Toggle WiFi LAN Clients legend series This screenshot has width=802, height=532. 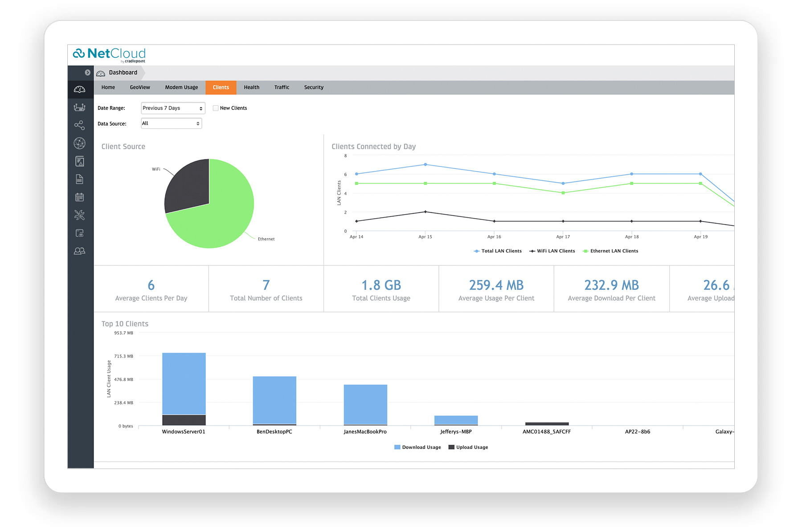552,251
